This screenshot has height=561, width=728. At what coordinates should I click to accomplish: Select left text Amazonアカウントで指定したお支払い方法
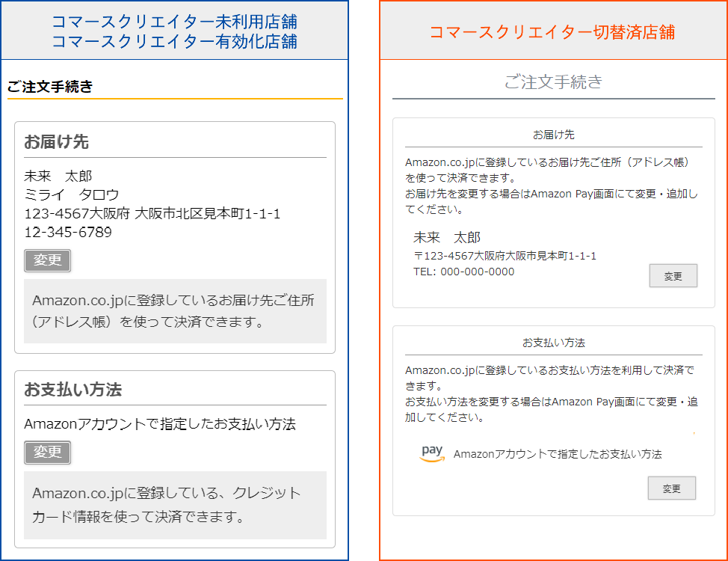(160, 424)
